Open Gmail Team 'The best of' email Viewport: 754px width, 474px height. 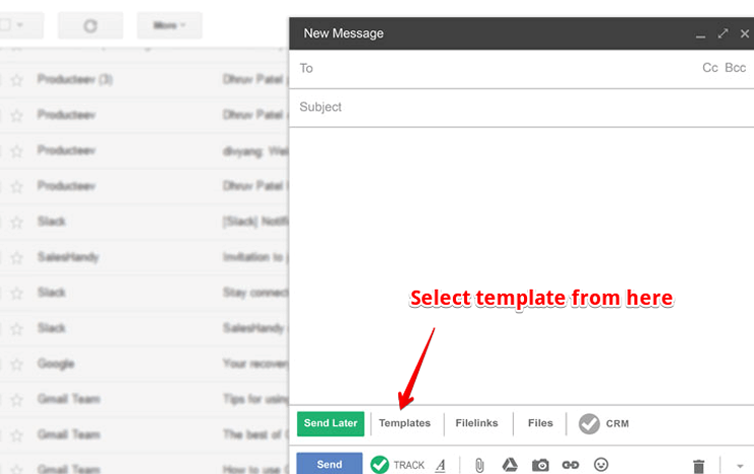coord(144,435)
